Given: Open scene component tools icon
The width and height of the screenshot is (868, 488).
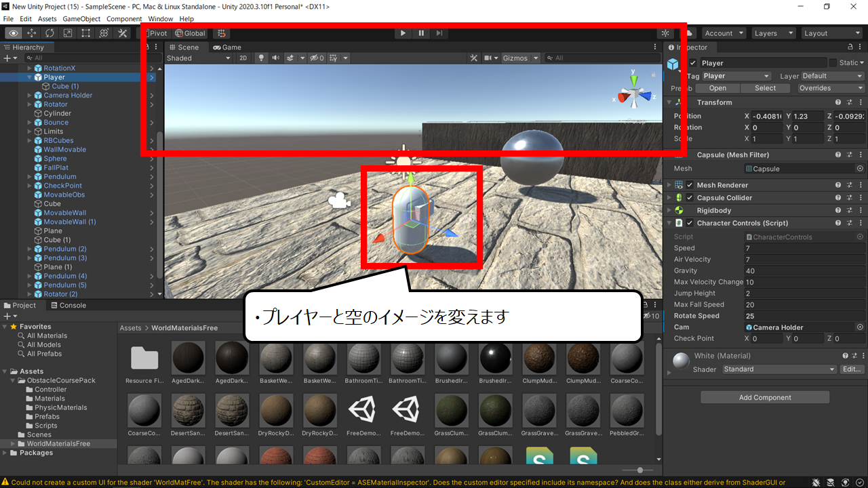Looking at the screenshot, I should pyautogui.click(x=474, y=58).
